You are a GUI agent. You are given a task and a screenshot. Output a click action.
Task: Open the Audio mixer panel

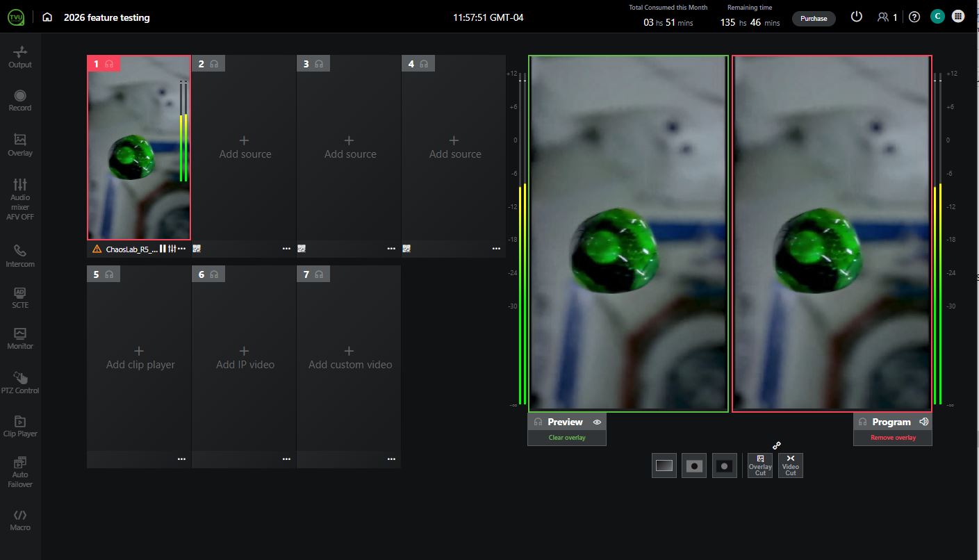20,198
